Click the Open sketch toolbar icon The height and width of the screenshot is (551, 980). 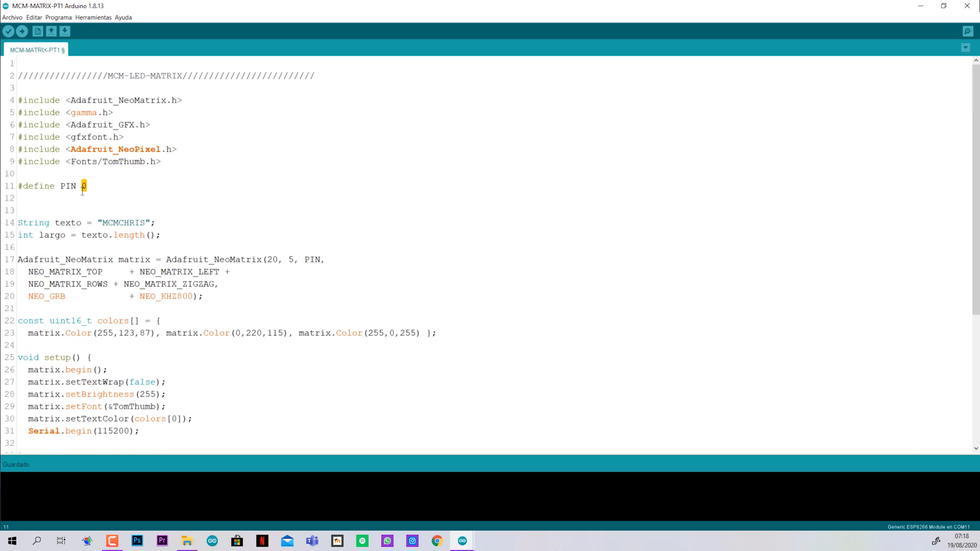pos(52,31)
